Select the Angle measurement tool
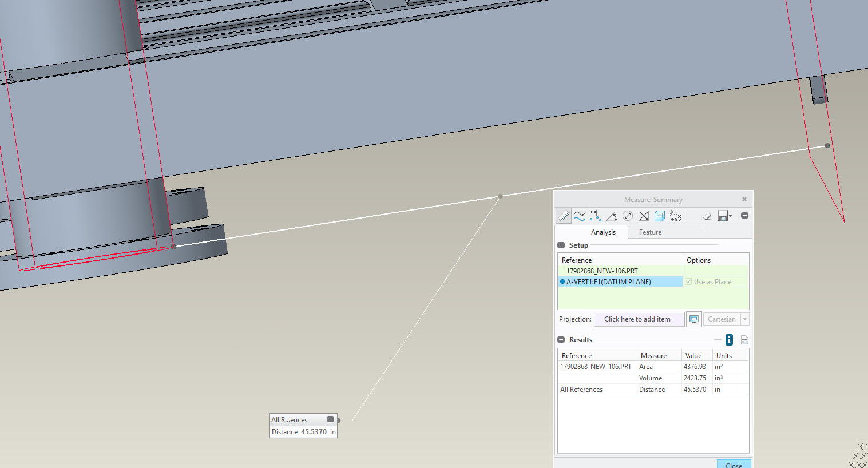868x468 pixels. [x=611, y=215]
